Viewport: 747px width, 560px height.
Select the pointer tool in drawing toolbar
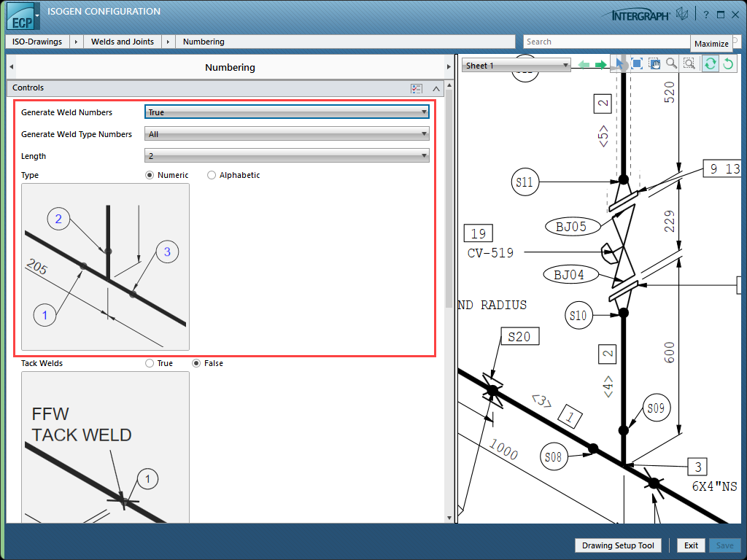pos(620,65)
